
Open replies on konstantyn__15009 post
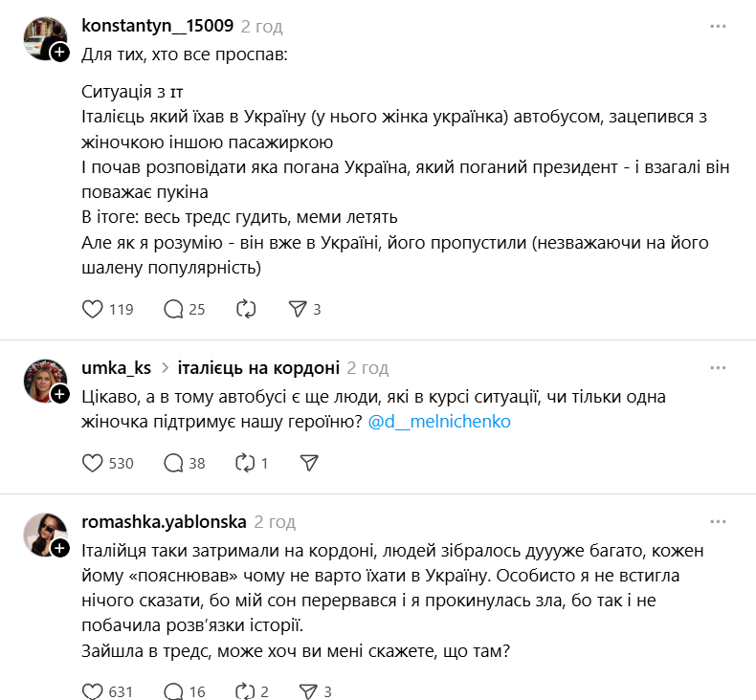click(x=174, y=309)
